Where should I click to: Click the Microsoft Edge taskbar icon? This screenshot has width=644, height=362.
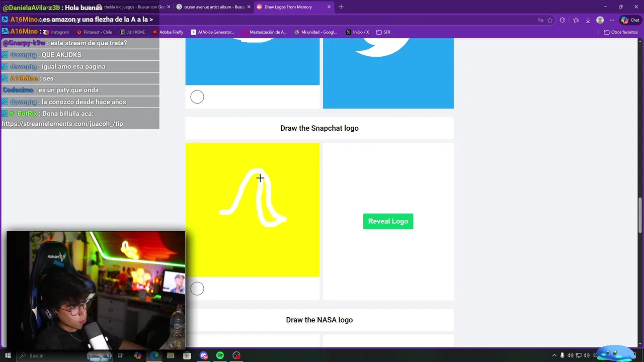tap(154, 355)
